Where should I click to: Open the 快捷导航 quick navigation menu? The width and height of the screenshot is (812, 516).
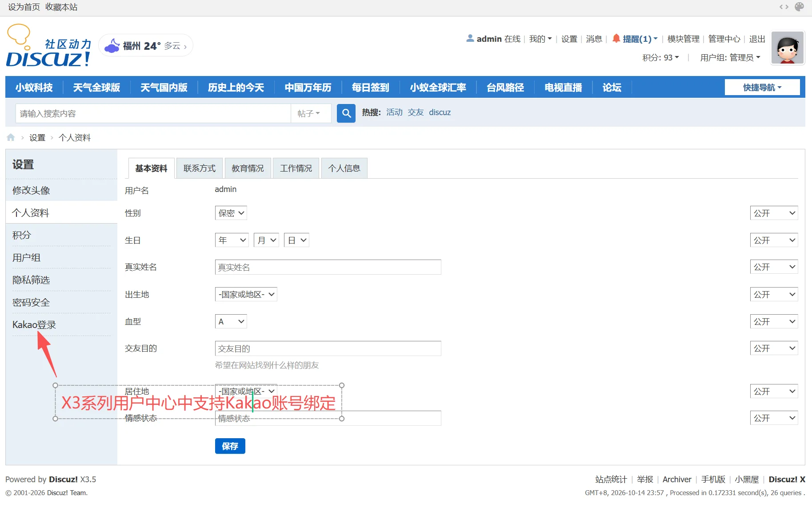tap(762, 87)
